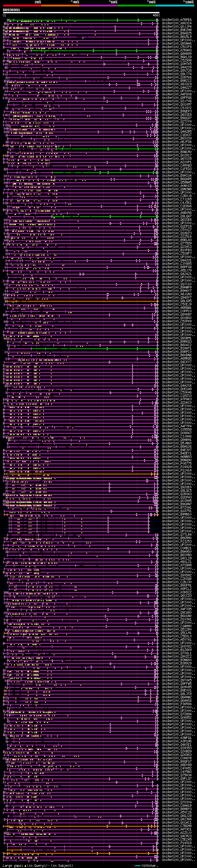Viewport: 197px width, 868px height.
Task: Open the UniRef100_Q948Y7 hit
Action: tap(176, 297)
